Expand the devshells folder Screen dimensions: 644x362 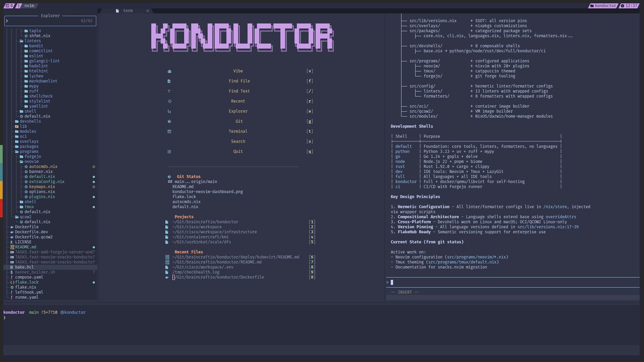click(x=27, y=121)
